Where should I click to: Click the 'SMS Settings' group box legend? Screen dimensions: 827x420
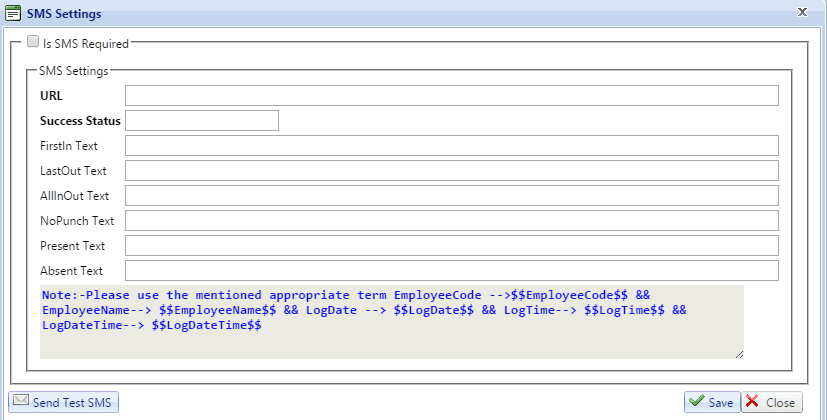[73, 71]
